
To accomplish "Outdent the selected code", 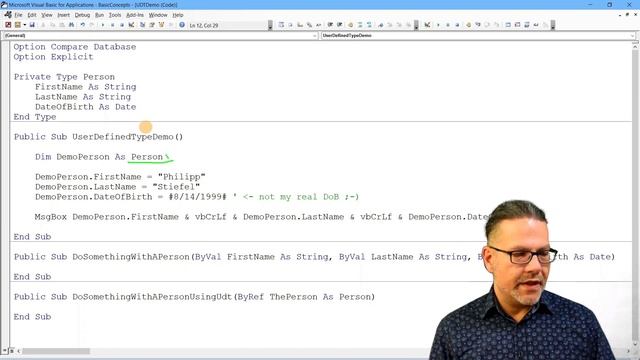I will click(339, 25).
